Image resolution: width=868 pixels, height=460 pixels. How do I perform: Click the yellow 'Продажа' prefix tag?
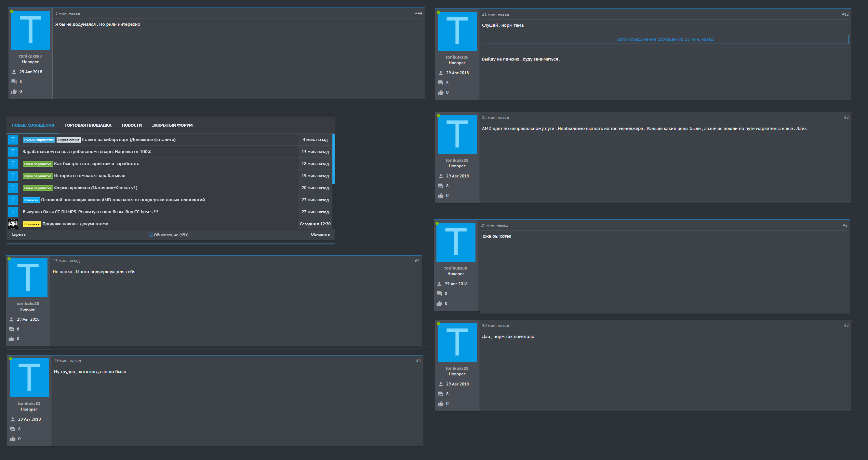32,224
